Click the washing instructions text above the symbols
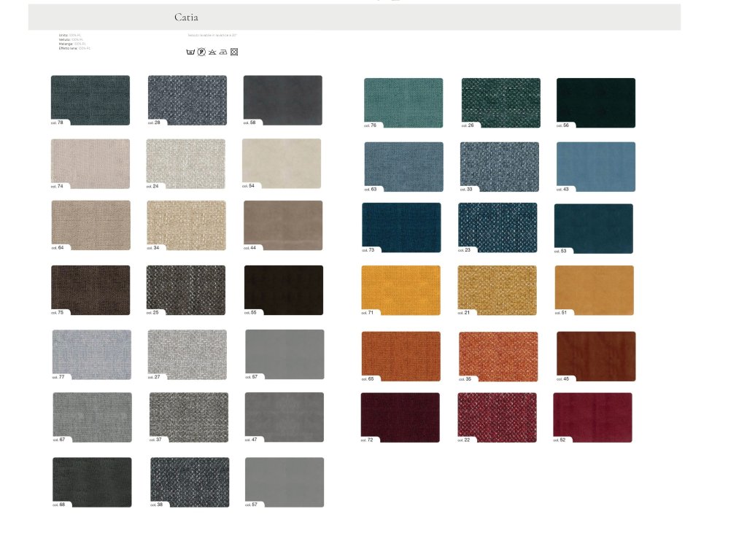The width and height of the screenshot is (747, 560). (x=212, y=35)
